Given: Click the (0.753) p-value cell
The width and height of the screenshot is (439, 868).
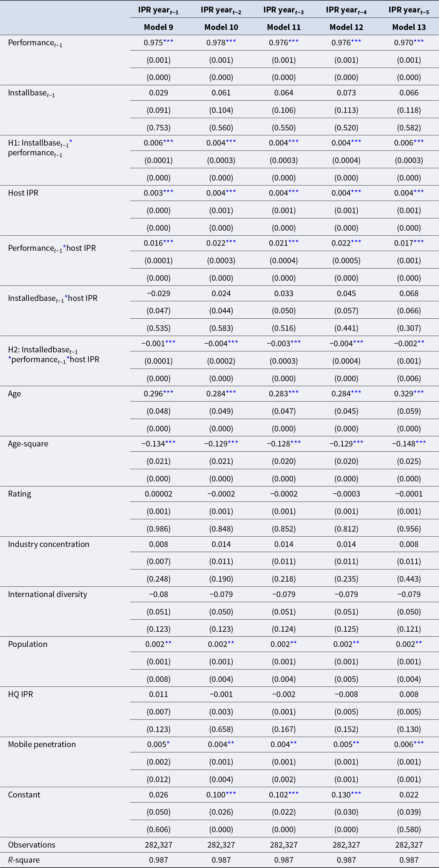Looking at the screenshot, I should (158, 128).
